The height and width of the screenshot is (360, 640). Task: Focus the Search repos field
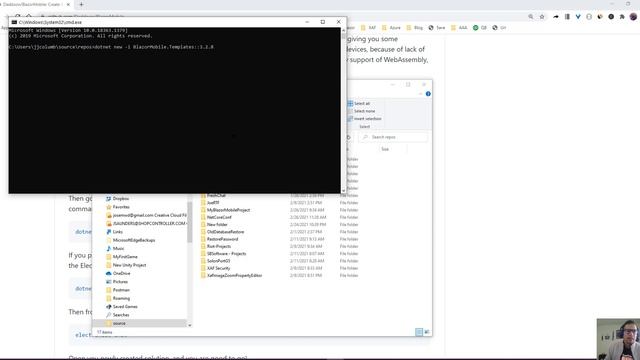pos(393,137)
